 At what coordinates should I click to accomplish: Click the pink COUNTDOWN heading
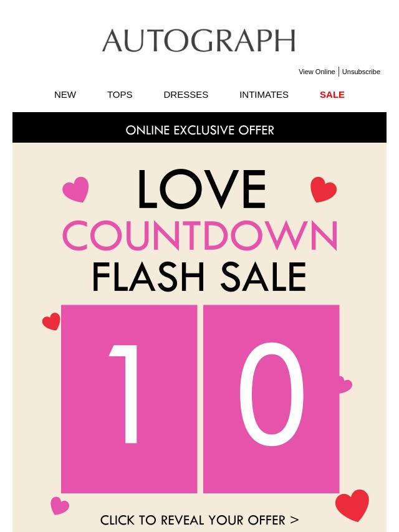point(200,235)
